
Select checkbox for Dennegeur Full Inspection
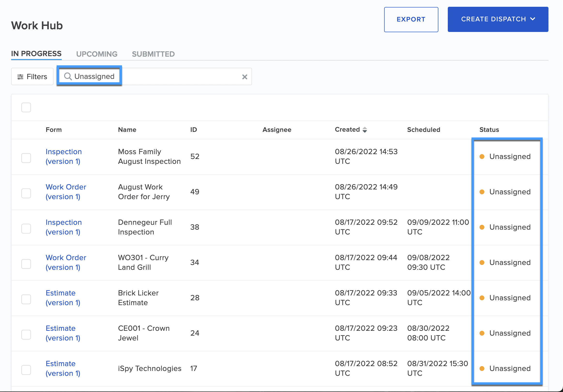[26, 229]
